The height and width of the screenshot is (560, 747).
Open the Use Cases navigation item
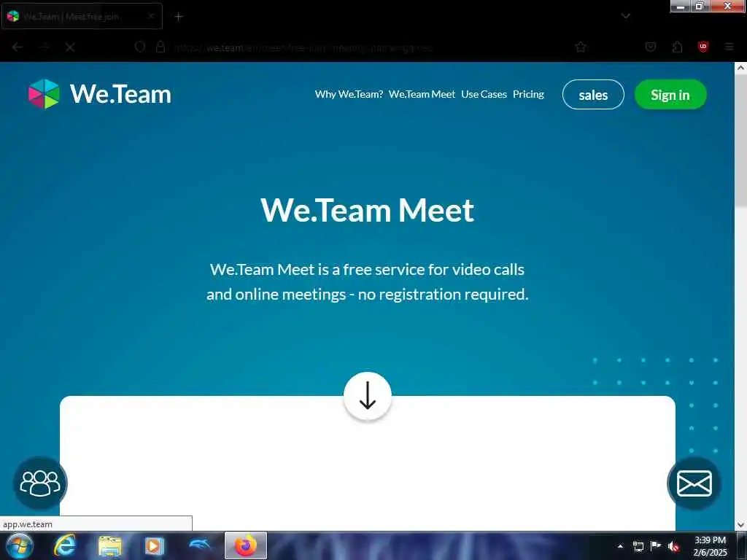pyautogui.click(x=484, y=94)
